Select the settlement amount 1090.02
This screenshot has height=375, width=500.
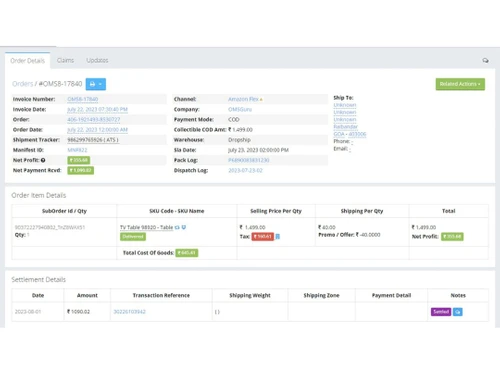pyautogui.click(x=78, y=312)
